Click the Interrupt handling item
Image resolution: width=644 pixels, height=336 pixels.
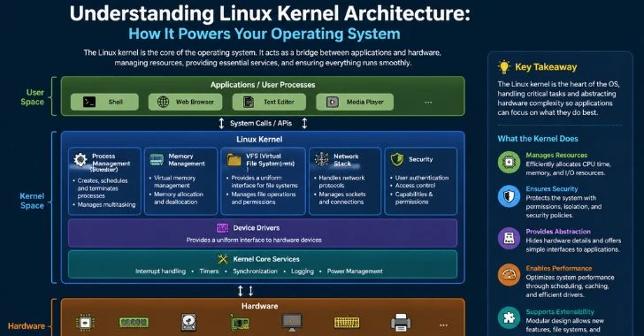(x=160, y=271)
